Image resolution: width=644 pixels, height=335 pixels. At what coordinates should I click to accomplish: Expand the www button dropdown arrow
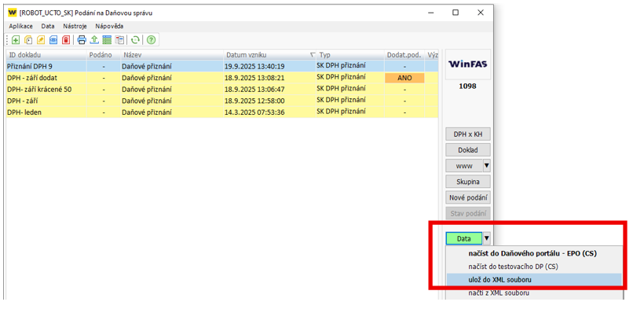pyautogui.click(x=486, y=166)
